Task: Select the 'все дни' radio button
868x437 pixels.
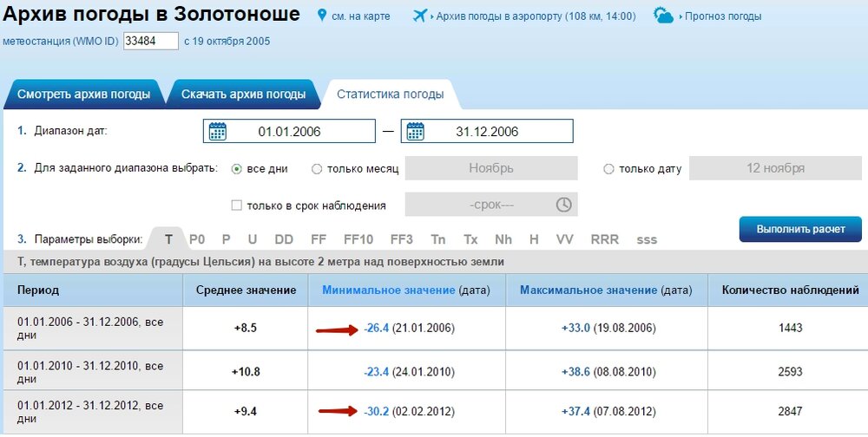Action: pyautogui.click(x=236, y=169)
